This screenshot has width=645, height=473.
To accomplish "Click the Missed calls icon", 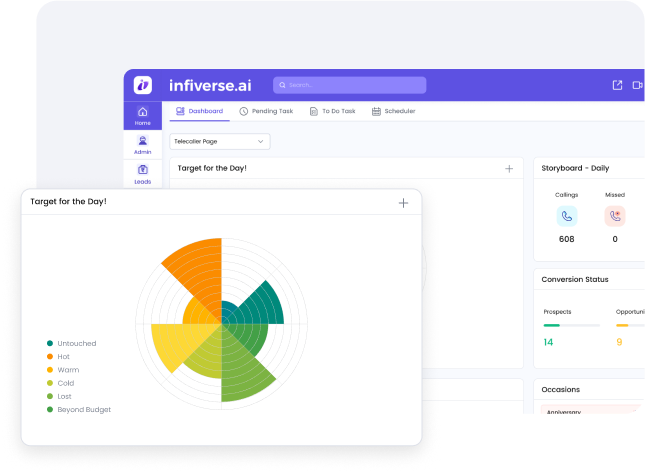I will pos(614,215).
